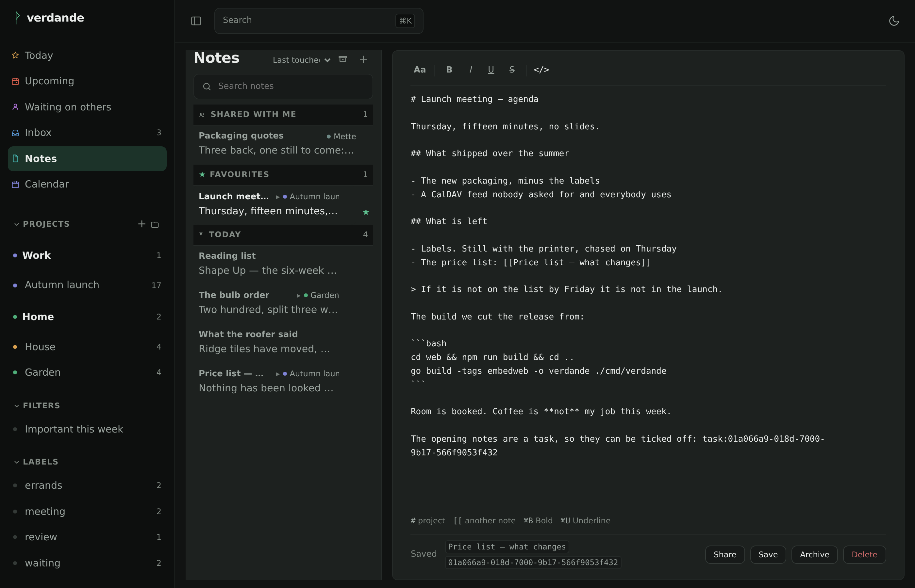Apply bold formatting
Image resolution: width=915 pixels, height=588 pixels.
449,70
